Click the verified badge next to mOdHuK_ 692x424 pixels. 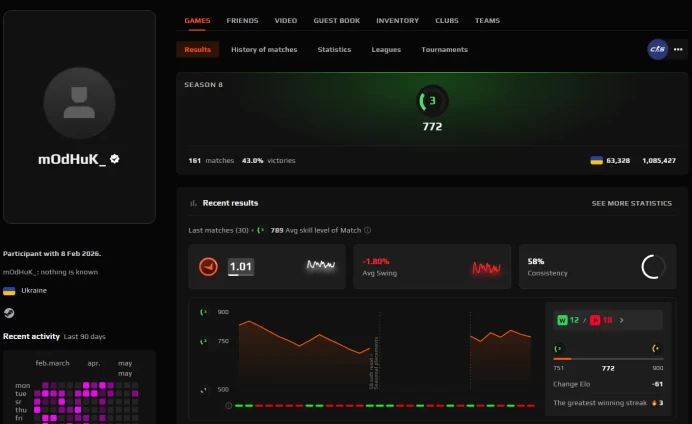coord(115,159)
